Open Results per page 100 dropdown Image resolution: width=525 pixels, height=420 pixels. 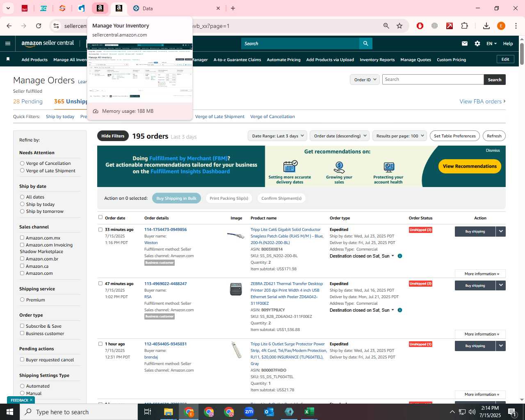400,136
